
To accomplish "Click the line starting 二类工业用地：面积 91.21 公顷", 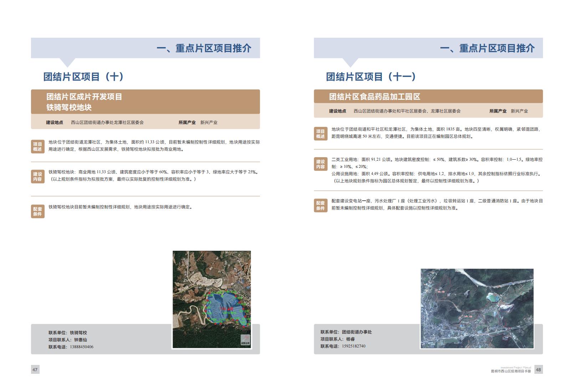I will pyautogui.click(x=437, y=159).
